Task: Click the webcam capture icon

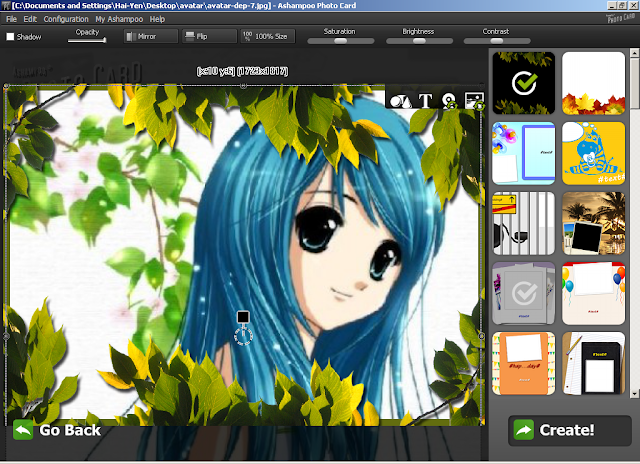Action: pos(449,101)
